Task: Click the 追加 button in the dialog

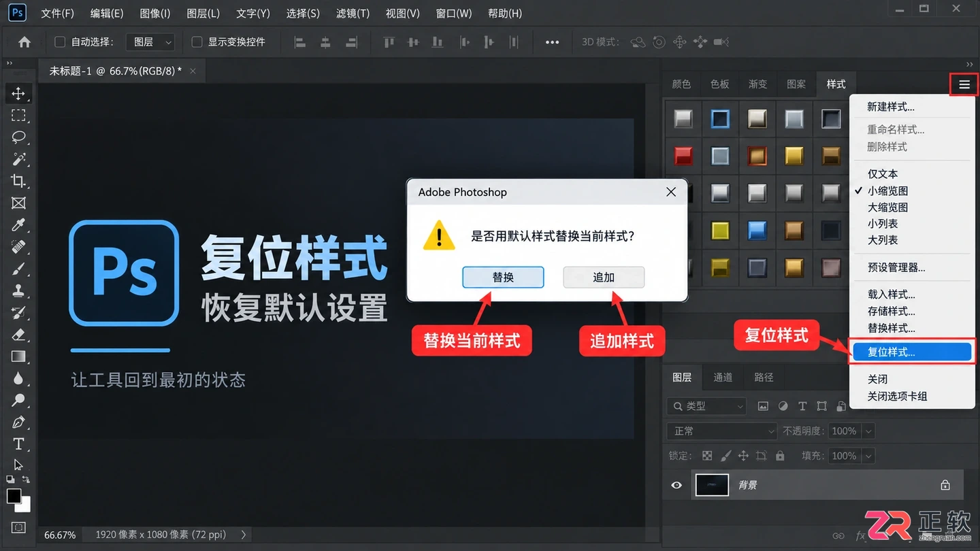Action: tap(604, 278)
